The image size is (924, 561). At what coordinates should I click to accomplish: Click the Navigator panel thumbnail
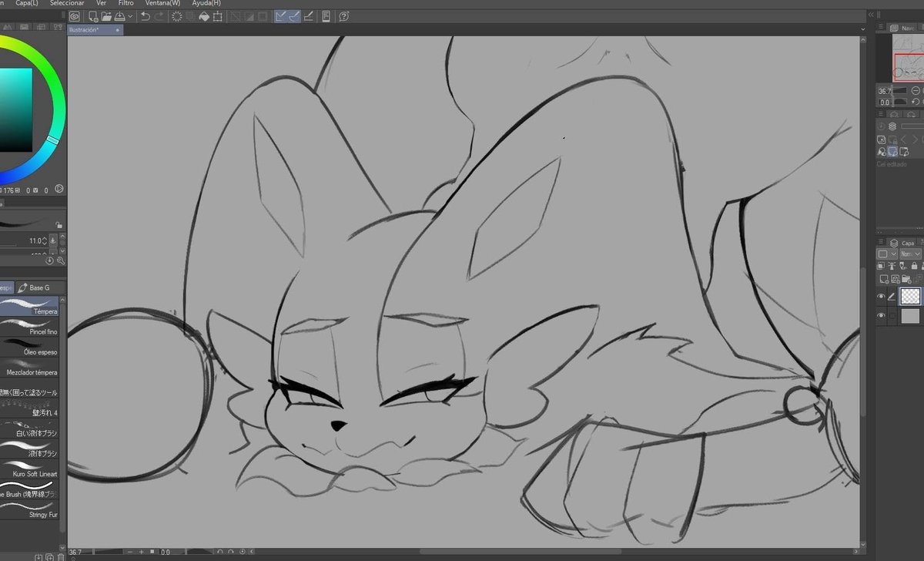click(907, 57)
